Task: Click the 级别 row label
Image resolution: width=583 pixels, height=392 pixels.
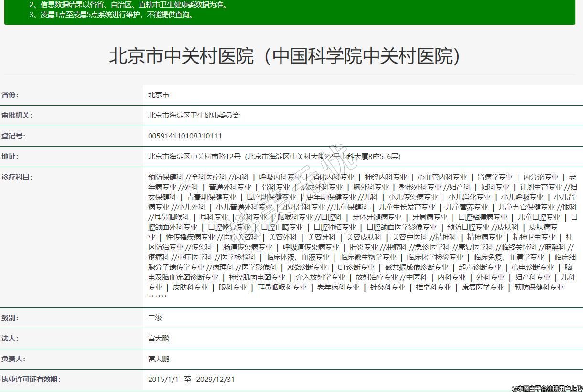Action: point(10,318)
